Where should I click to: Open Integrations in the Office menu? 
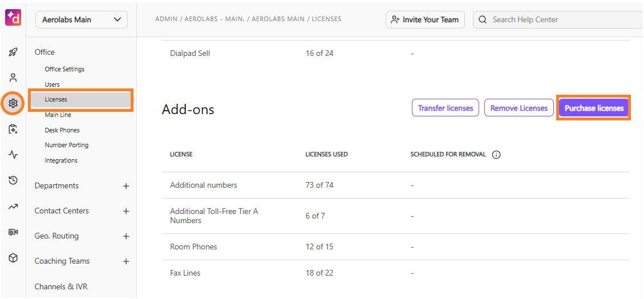coord(61,160)
